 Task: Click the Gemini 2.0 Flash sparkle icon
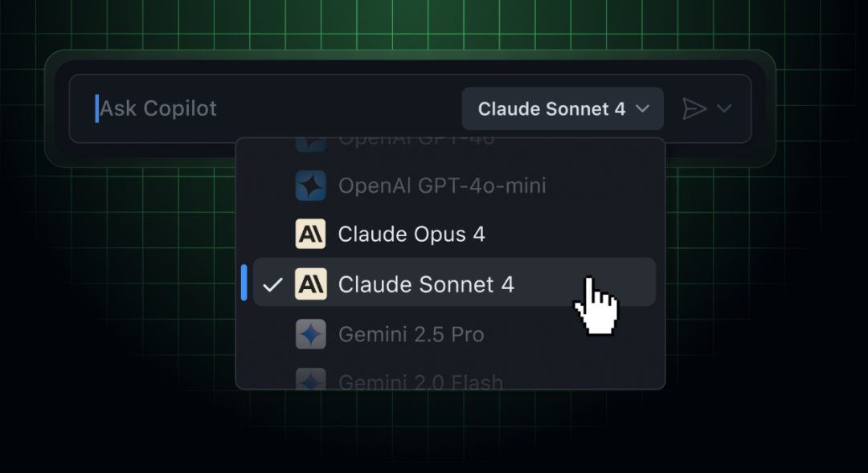[x=310, y=379]
